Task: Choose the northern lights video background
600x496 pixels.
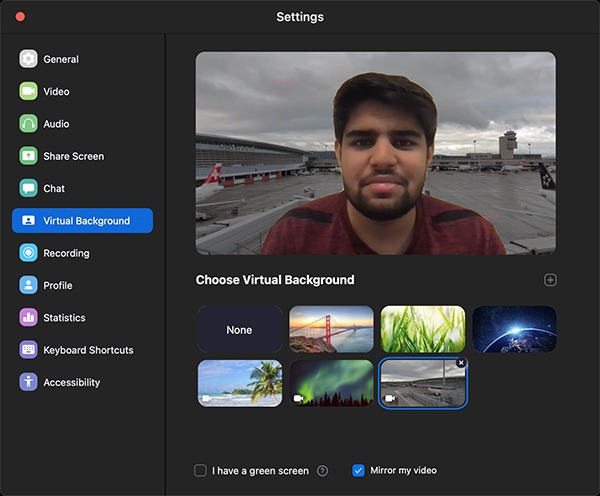Action: tap(331, 384)
